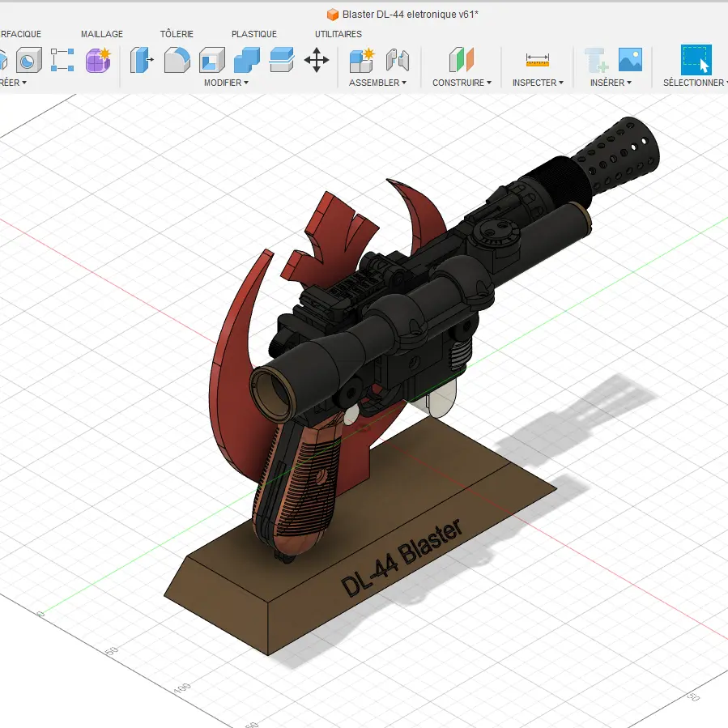Open the UTILITAIRES tab
This screenshot has height=728, width=728.
338,34
